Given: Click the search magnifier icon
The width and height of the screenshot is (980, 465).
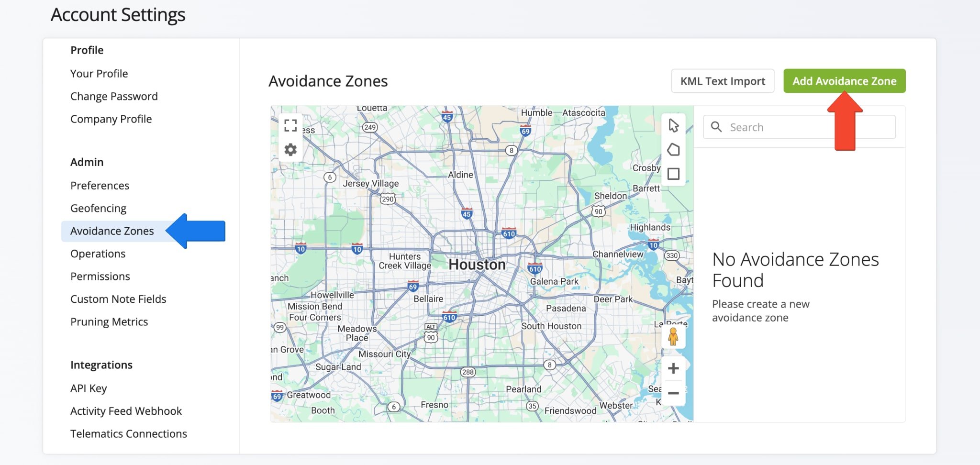Looking at the screenshot, I should pyautogui.click(x=716, y=127).
